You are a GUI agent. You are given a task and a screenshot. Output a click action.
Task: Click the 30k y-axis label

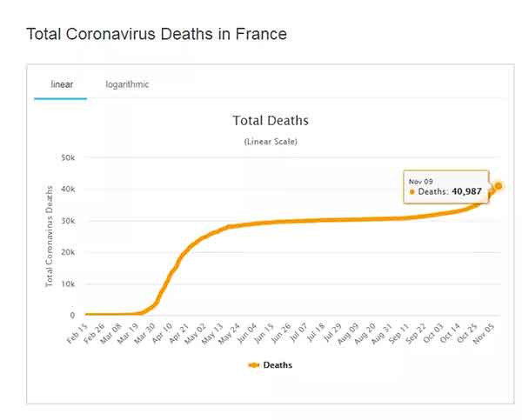(x=68, y=221)
